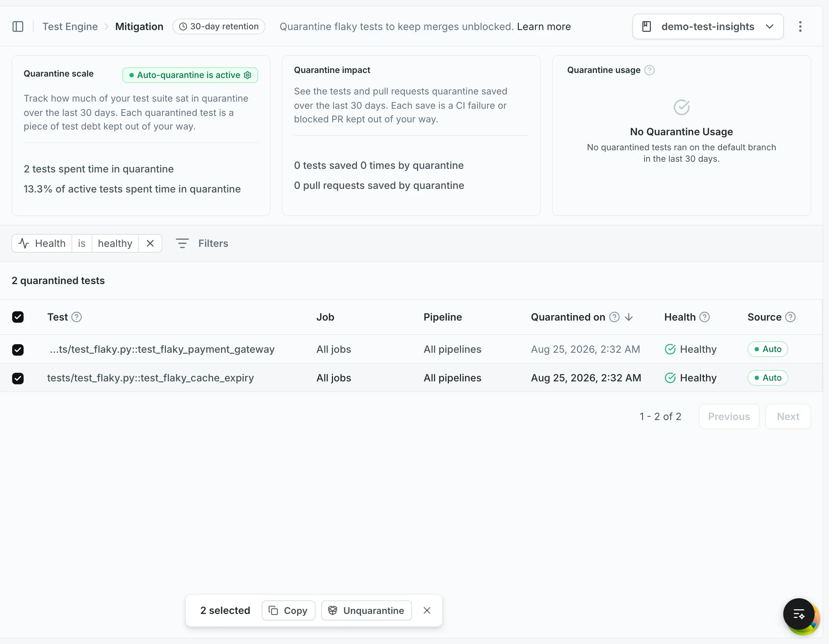The height and width of the screenshot is (644, 829).
Task: Click the Health column help icon
Action: [705, 317]
